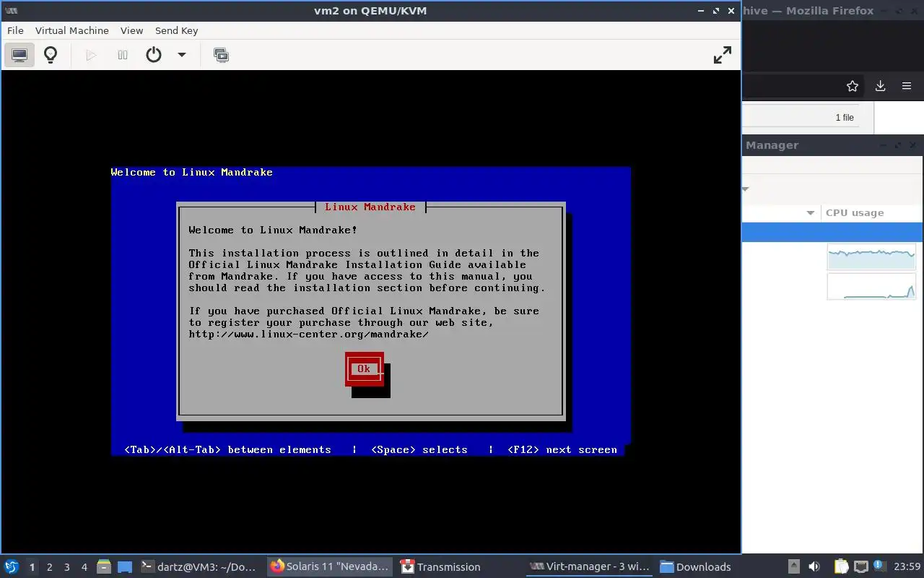Click the linux-center.org/mandrake URL text
The width and height of the screenshot is (924, 578).
tap(309, 334)
